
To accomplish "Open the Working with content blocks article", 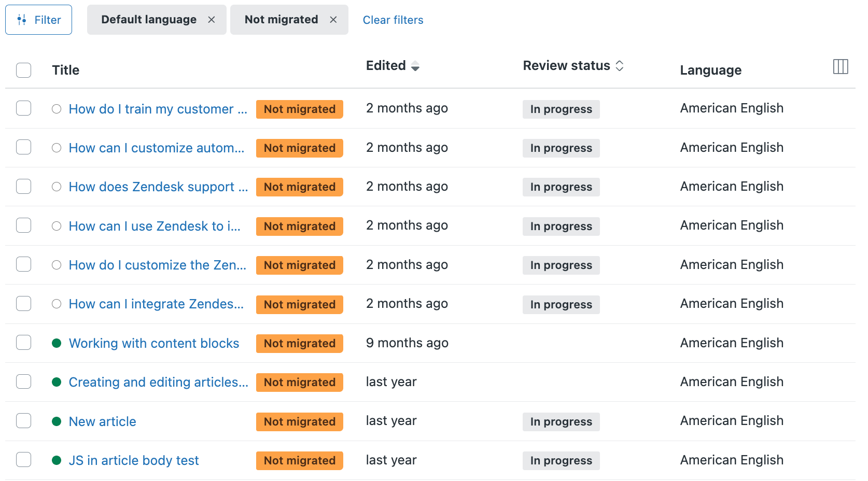I will [153, 343].
